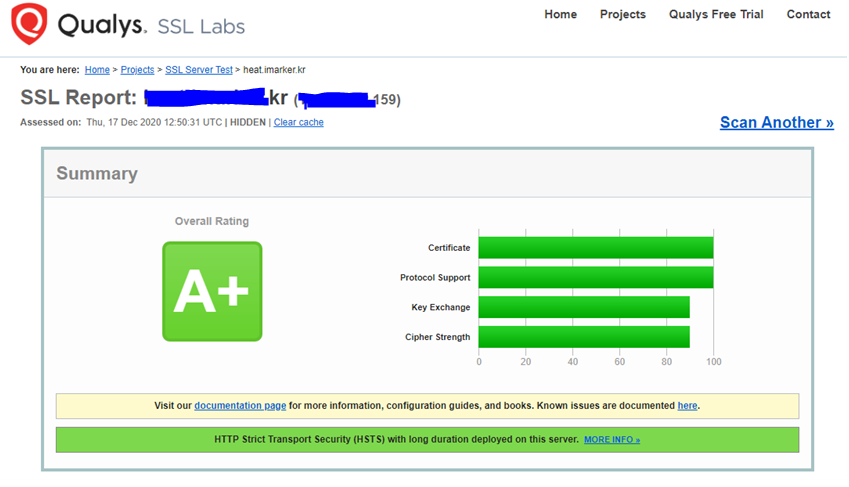This screenshot has height=487, width=849.
Task: Click the A+ overall rating badge
Action: pos(212,291)
